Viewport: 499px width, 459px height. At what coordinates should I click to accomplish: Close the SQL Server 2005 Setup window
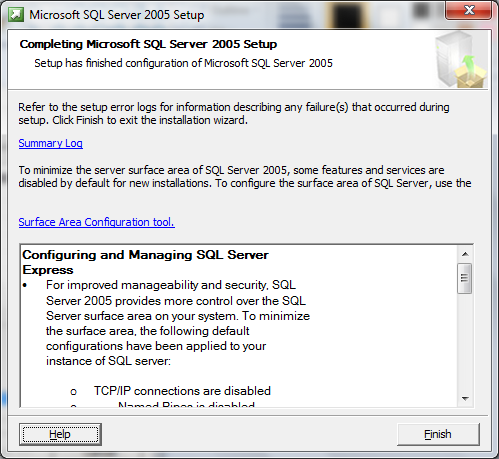tap(469, 10)
